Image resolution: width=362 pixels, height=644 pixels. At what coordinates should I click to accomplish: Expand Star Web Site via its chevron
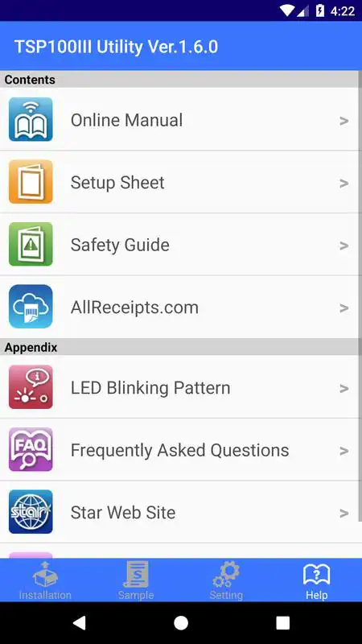(344, 513)
